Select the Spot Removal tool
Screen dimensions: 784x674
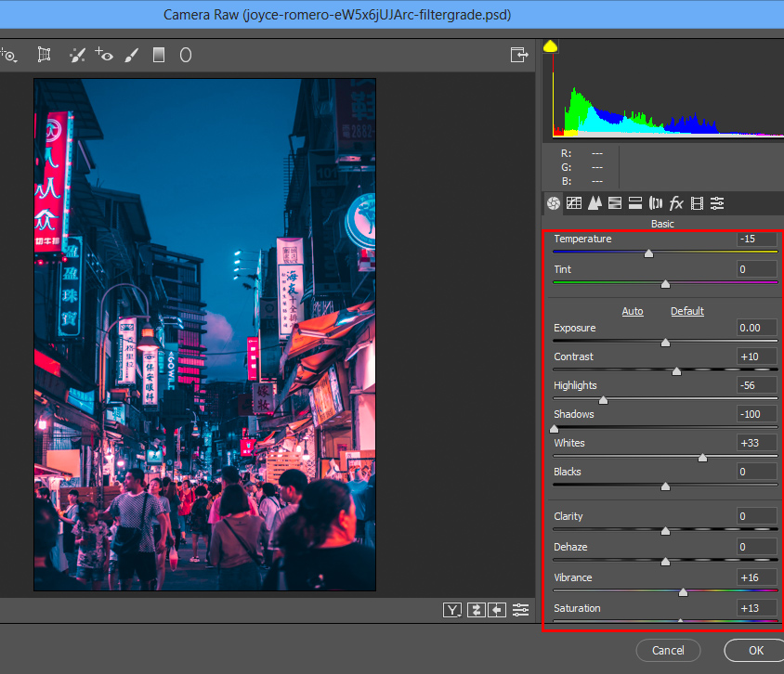78,55
